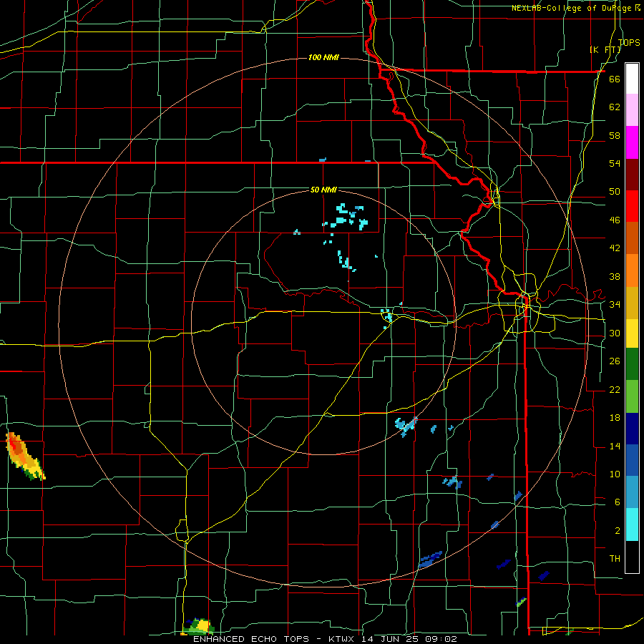The width and height of the screenshot is (644, 644).
Task: Click the light pink legend swatch
Action: (x=632, y=110)
